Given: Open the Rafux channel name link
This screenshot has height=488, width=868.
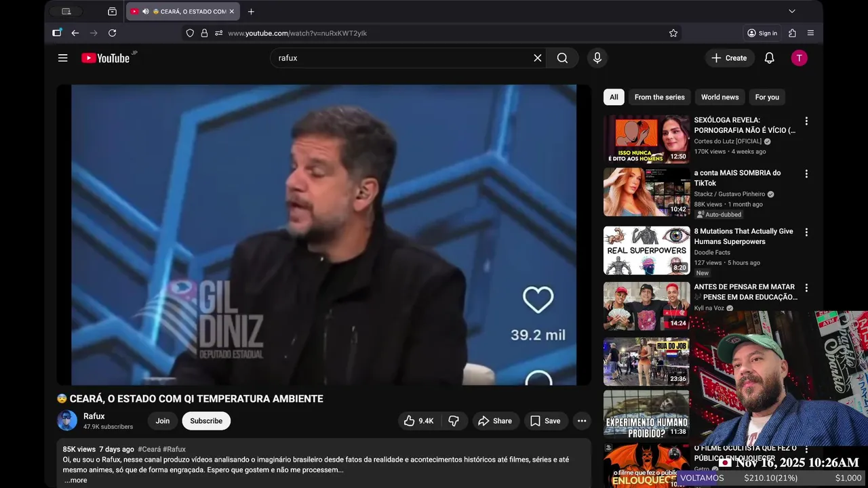Looking at the screenshot, I should [x=94, y=416].
